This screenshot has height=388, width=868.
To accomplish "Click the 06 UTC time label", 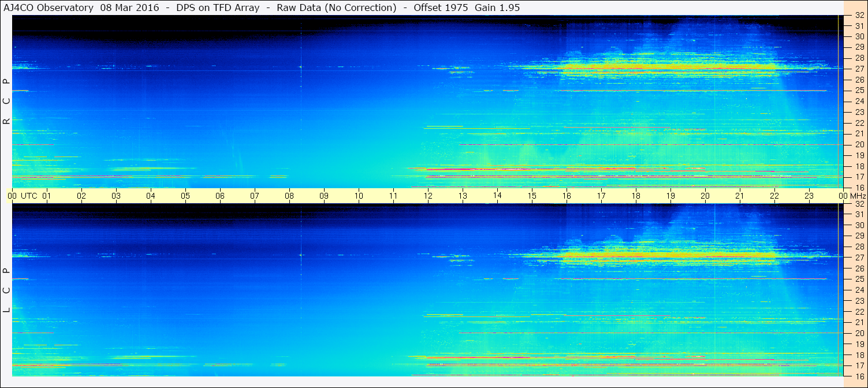I will (x=220, y=196).
